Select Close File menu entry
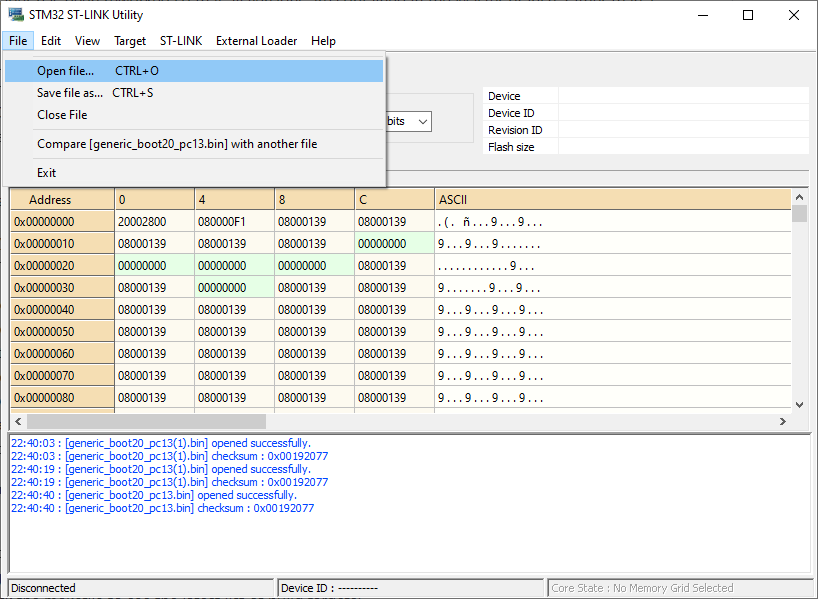Viewport: 818px width, 599px height. point(194,115)
